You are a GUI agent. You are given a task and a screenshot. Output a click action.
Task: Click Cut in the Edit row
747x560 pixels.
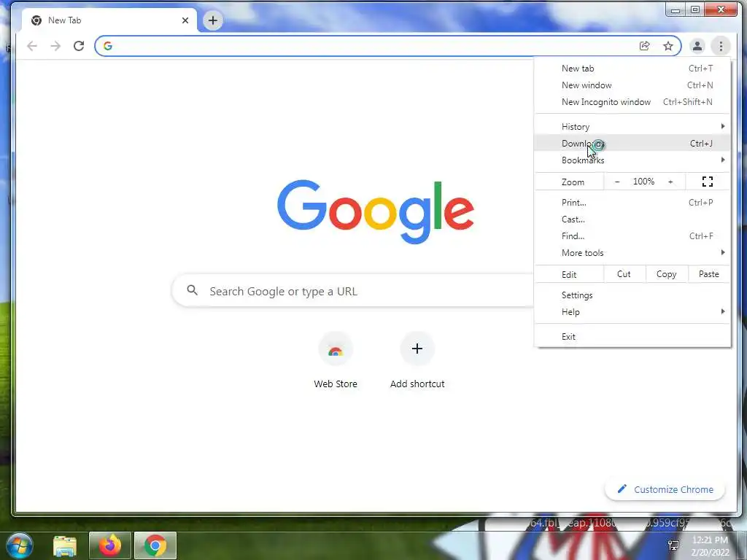pyautogui.click(x=624, y=274)
